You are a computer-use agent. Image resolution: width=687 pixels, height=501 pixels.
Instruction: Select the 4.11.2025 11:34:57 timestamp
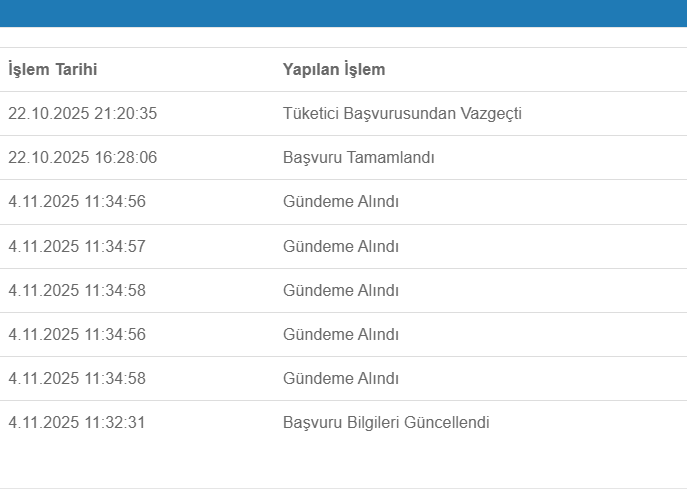(x=77, y=246)
